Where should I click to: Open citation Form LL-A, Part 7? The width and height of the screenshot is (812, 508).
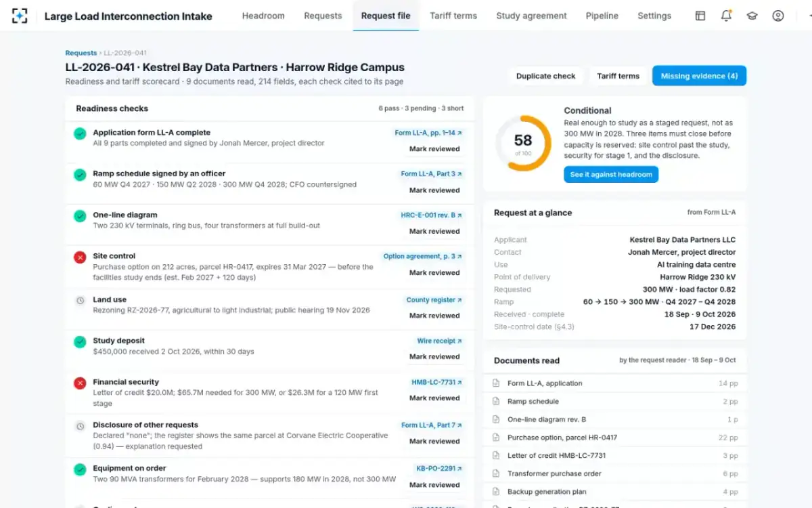coord(432,425)
